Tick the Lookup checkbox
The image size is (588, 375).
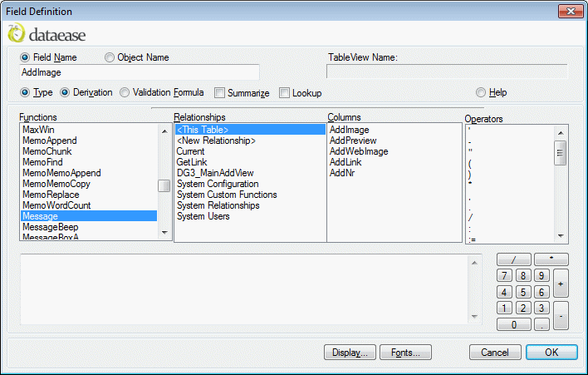click(x=284, y=93)
